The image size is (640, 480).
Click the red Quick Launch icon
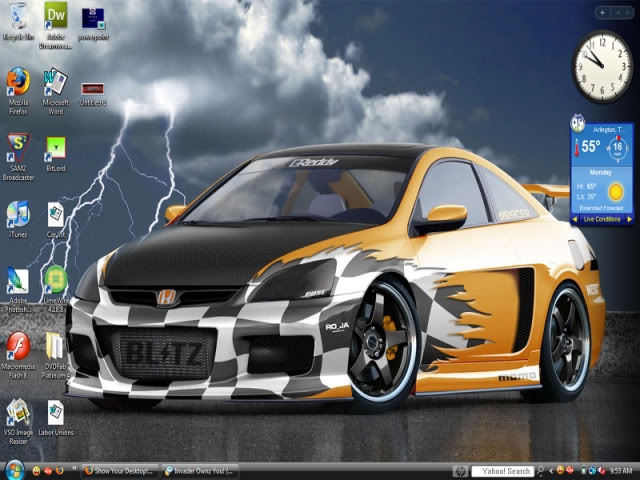(x=48, y=471)
